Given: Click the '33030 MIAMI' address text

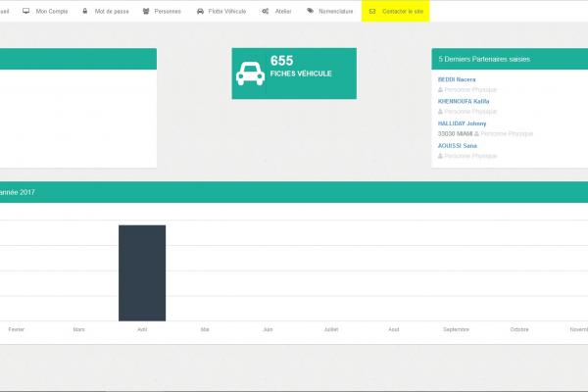Looking at the screenshot, I should (x=455, y=133).
